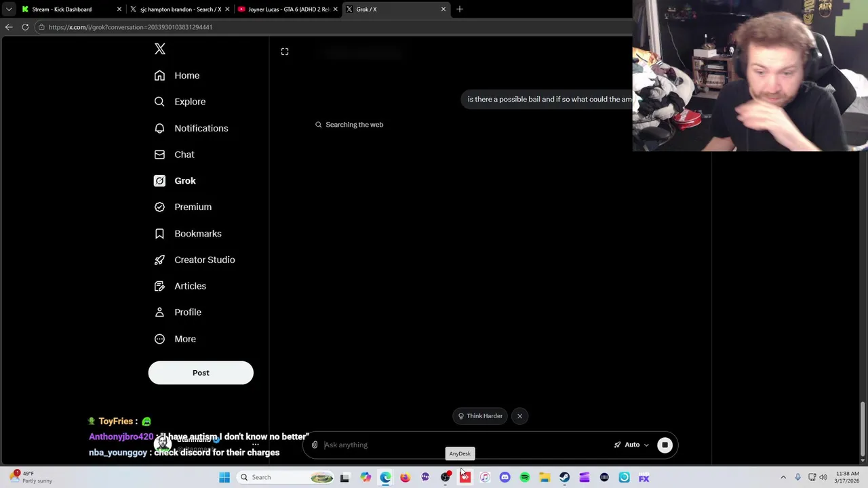The image size is (868, 488).
Task: Open Microsoft Edge from taskbar
Action: tap(385, 477)
